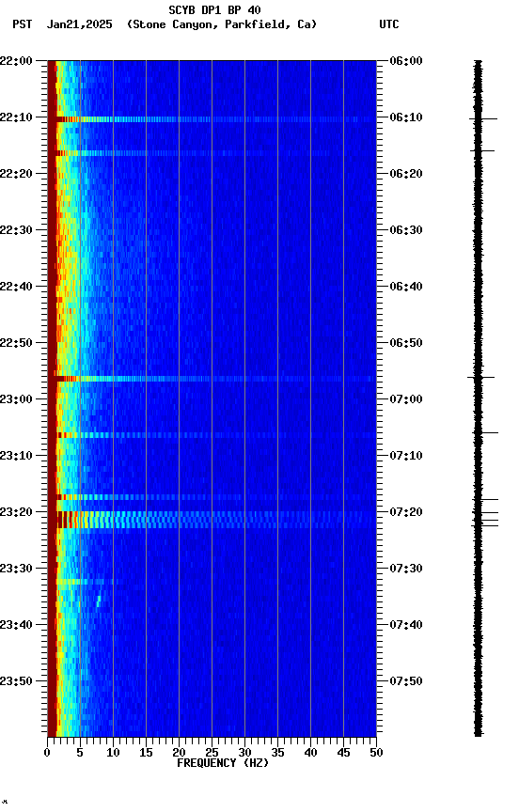Click the 07:30 UTC time label

tap(405, 569)
